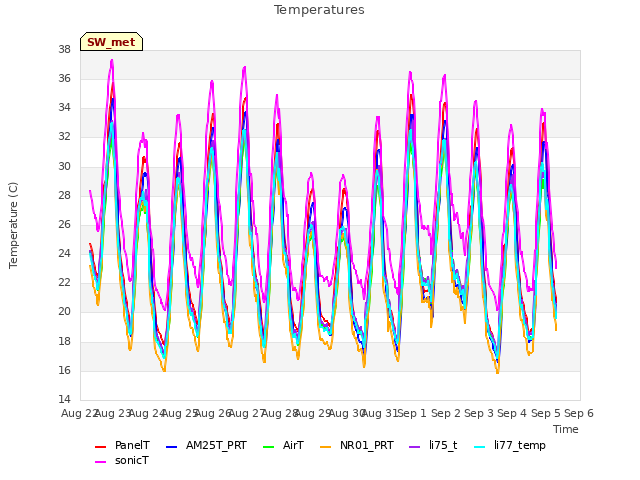Click the cyan li77_temp legend color marker
Viewport: 640px width, 480px height.
[480, 447]
